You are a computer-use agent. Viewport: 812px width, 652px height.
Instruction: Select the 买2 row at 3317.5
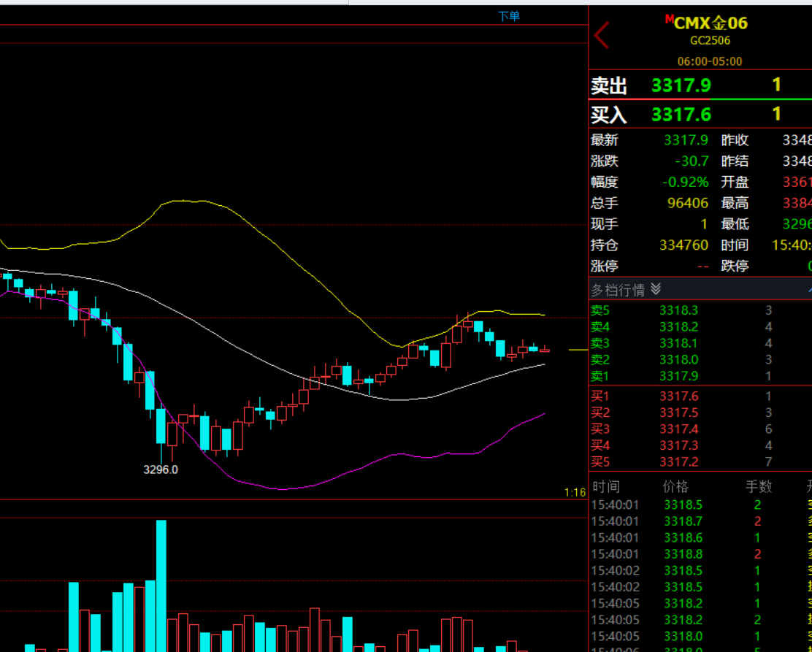(700, 413)
